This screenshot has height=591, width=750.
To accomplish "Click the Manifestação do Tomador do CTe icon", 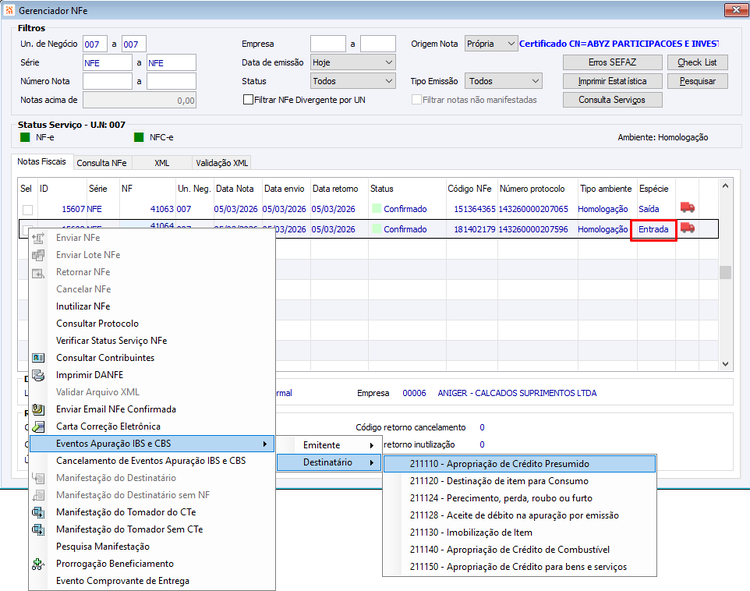I will (38, 512).
